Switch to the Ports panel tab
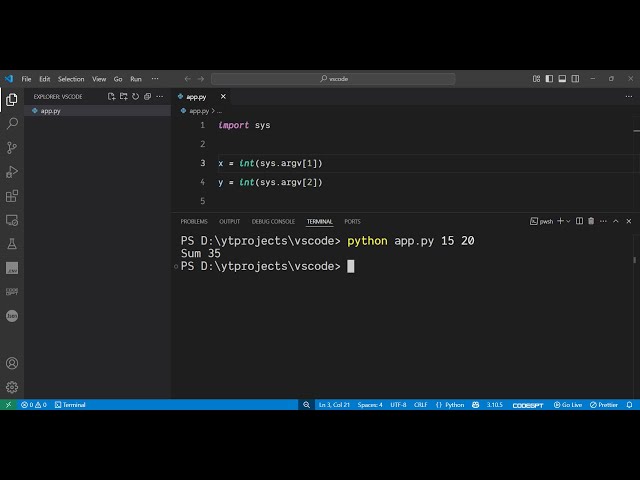640x480 pixels. (352, 221)
